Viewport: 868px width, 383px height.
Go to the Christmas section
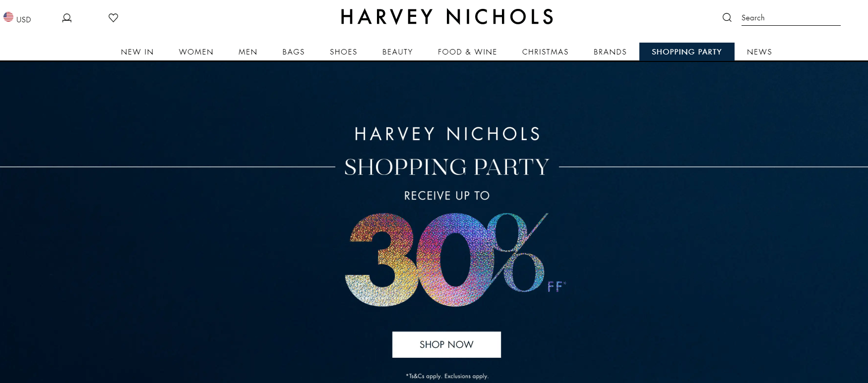point(545,52)
